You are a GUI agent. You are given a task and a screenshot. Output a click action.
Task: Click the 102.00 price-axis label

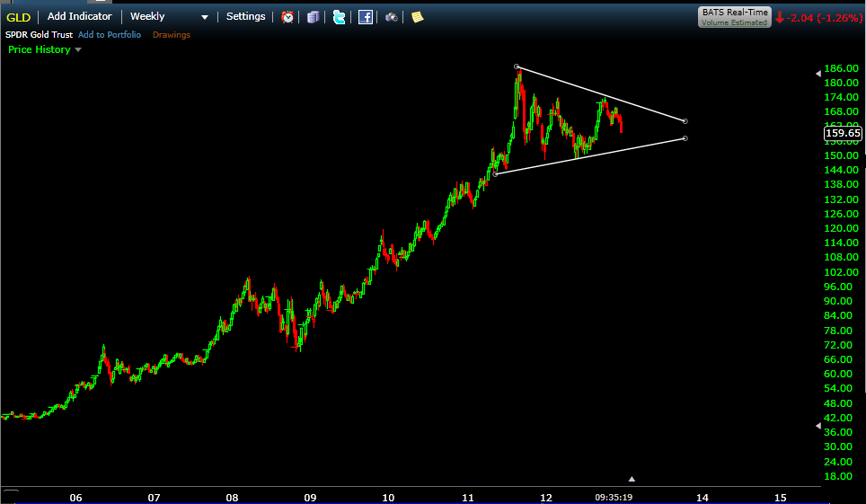(x=841, y=272)
